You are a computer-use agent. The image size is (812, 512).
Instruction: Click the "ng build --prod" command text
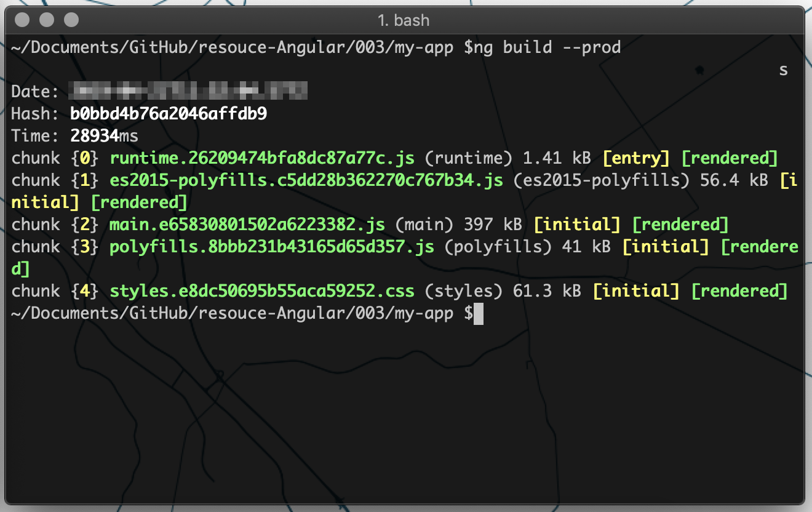547,47
